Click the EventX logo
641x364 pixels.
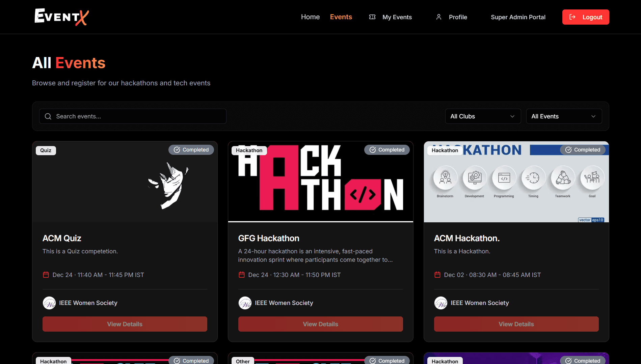[62, 17]
